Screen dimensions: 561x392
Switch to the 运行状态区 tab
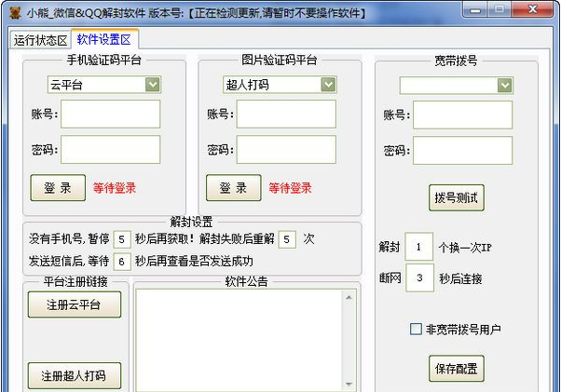coord(40,40)
